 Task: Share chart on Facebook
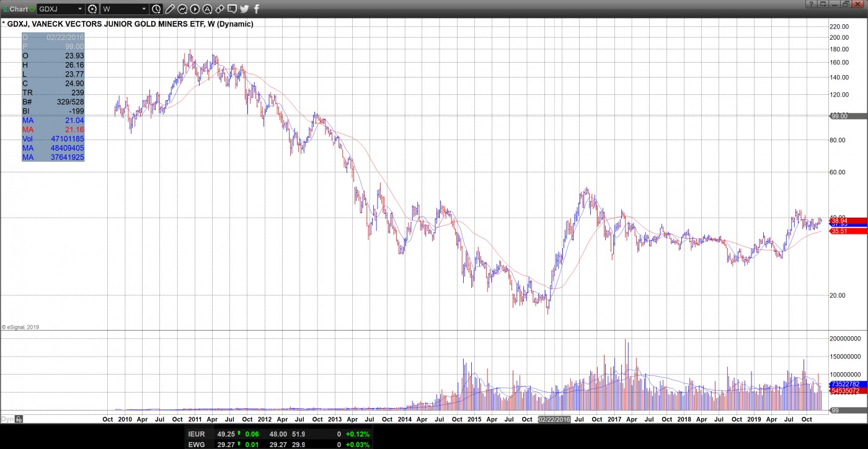pyautogui.click(x=257, y=9)
